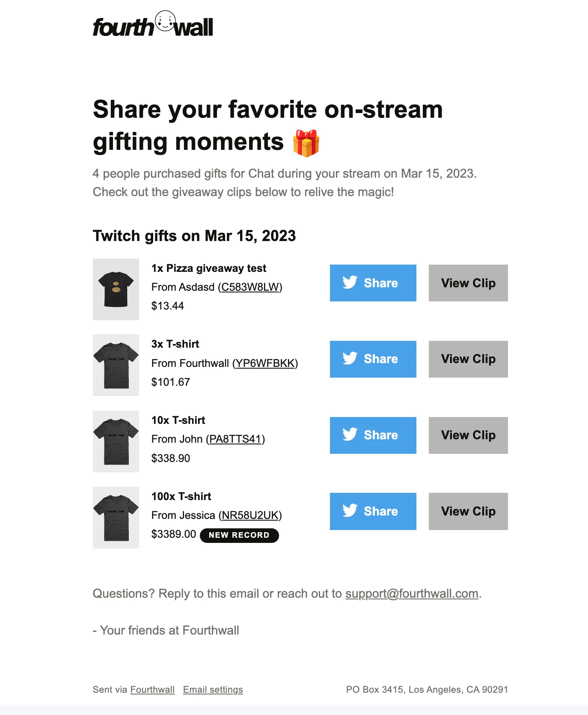The height and width of the screenshot is (715, 588).
Task: View Clip for Jessica's 100x T-shirt gift
Action: click(468, 511)
